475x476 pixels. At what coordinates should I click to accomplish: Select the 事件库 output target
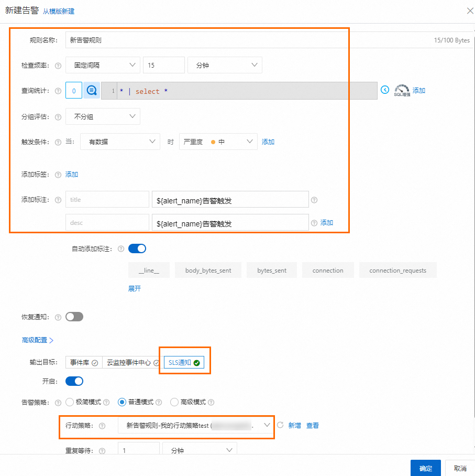click(x=84, y=362)
